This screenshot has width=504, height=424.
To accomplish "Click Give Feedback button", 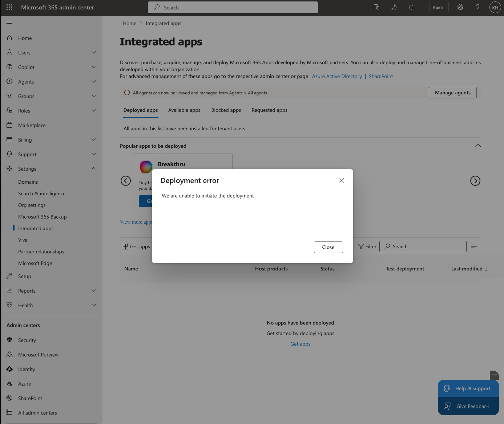I will click(x=468, y=406).
